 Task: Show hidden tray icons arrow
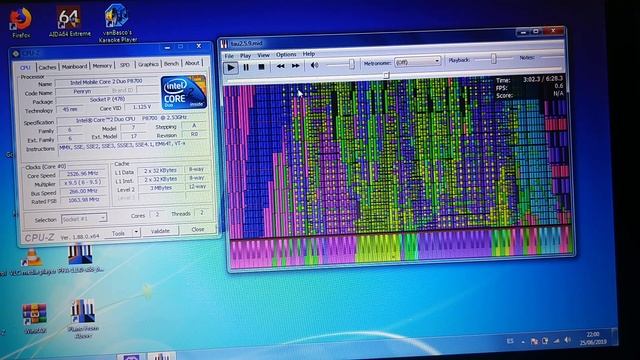click(523, 341)
